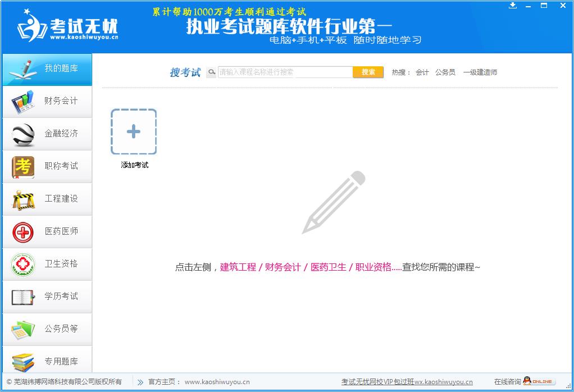This screenshot has height=392, width=574.
Task: Click the magnifier icon beside search box
Action: (x=212, y=72)
